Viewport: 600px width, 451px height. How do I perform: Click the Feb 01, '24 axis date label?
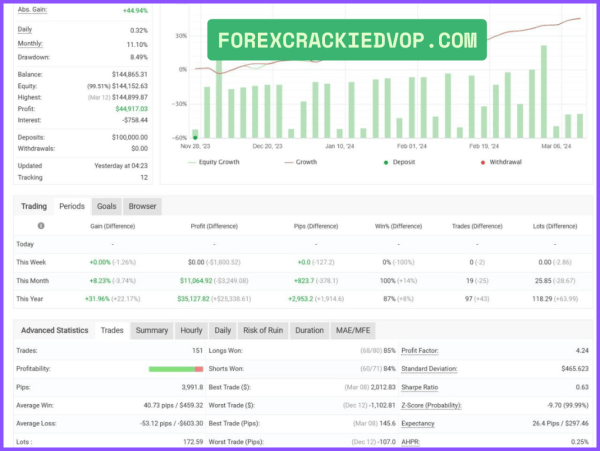click(412, 146)
